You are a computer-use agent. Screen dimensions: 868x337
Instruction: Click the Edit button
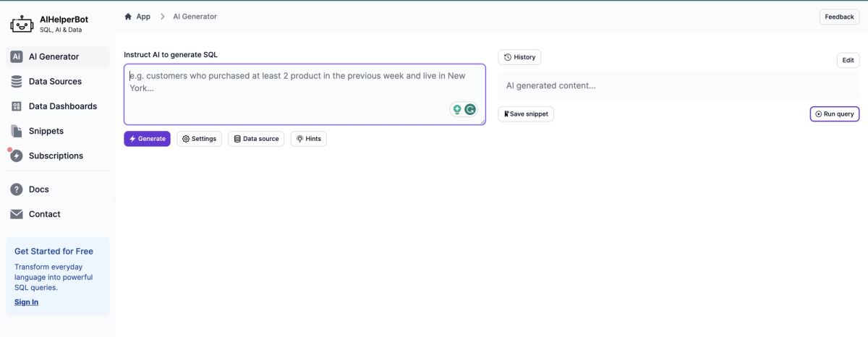(848, 61)
